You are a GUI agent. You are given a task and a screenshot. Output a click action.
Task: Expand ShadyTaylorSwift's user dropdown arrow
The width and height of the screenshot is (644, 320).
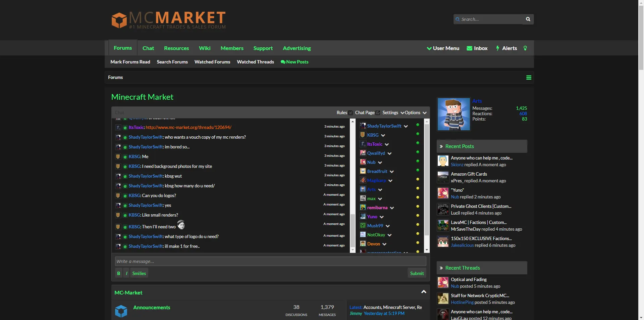click(406, 126)
